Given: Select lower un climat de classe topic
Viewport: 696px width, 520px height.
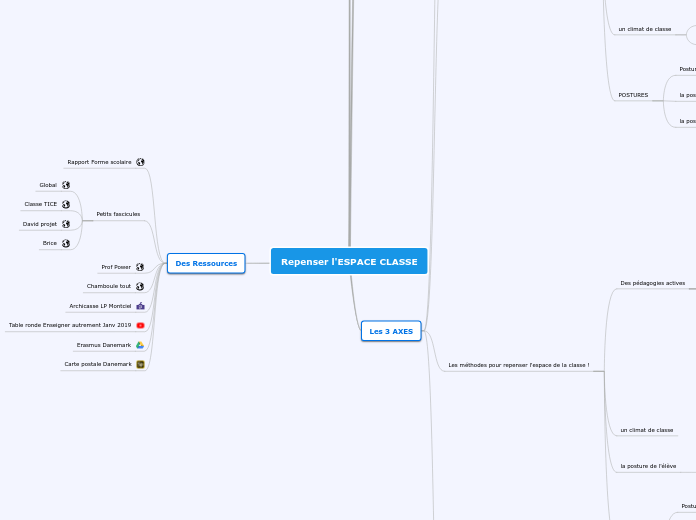Looking at the screenshot, I should [647, 430].
